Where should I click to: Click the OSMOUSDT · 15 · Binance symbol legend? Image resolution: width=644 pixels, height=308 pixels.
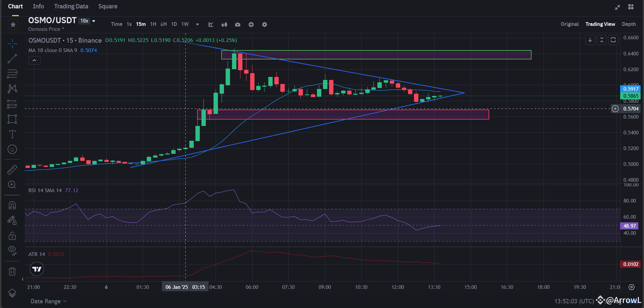coord(65,40)
